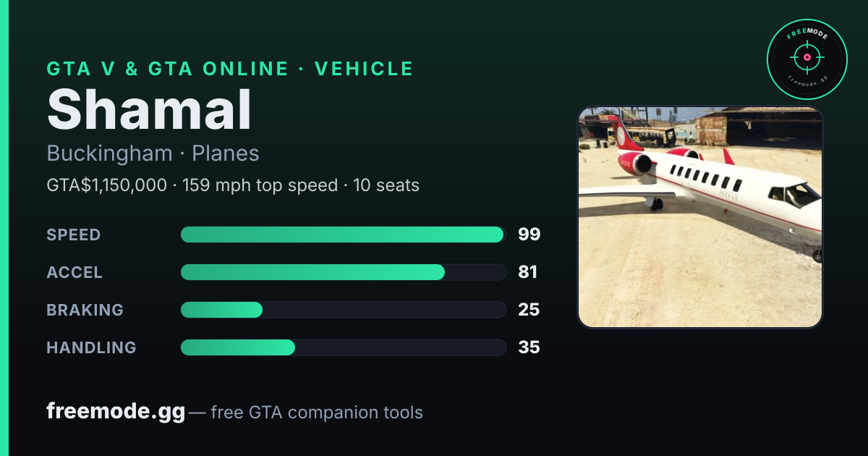Click the ACCEL stat bar

point(343,272)
